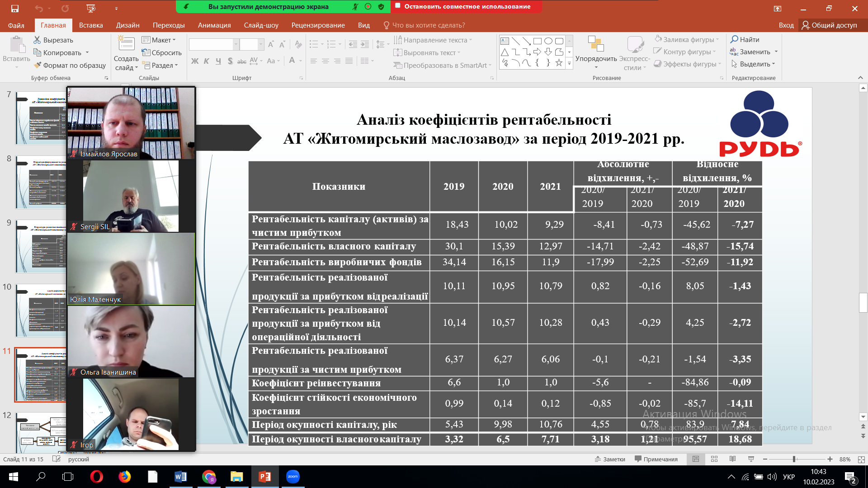Screen dimensions: 868x488
Task: Open the font name combo box dropdown
Action: (x=236, y=44)
